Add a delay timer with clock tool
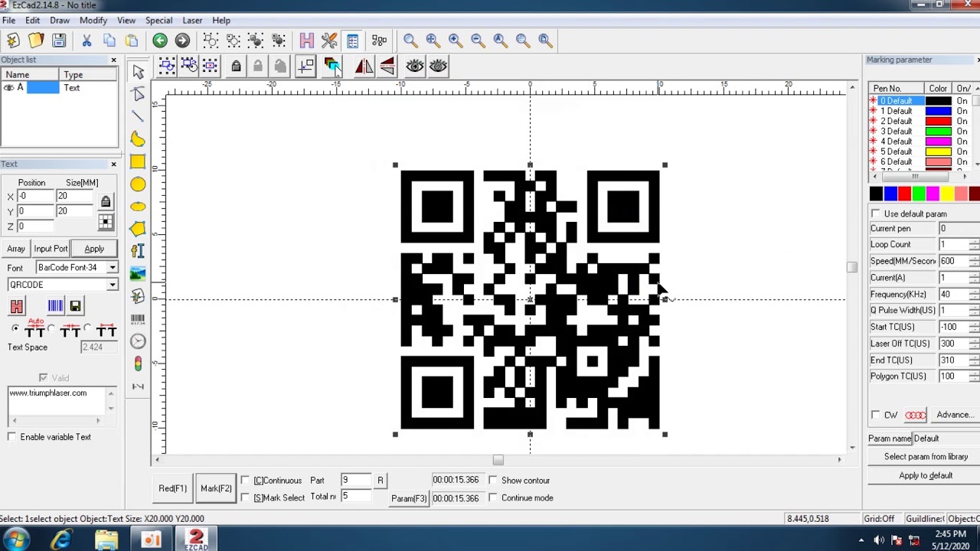This screenshot has width=980, height=551. [x=138, y=341]
